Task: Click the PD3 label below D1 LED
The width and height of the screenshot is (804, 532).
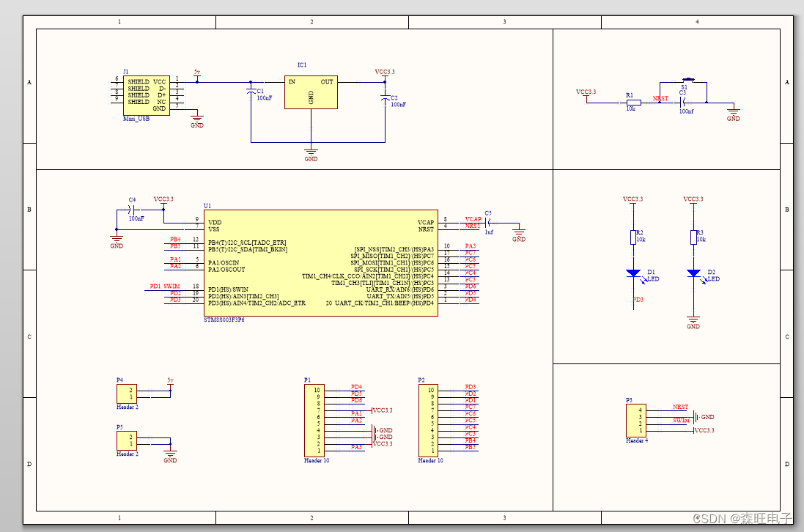Action: click(x=638, y=300)
